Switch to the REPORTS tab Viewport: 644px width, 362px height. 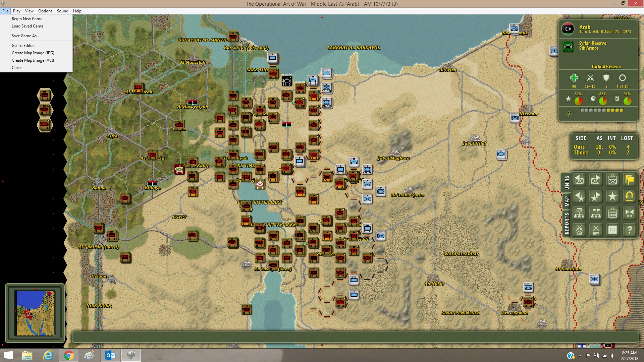pos(567,223)
